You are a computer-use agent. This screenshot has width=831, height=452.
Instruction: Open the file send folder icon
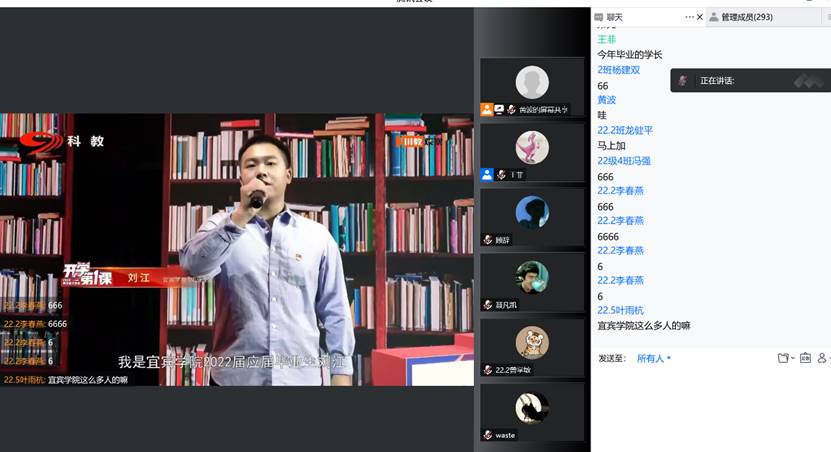(783, 358)
